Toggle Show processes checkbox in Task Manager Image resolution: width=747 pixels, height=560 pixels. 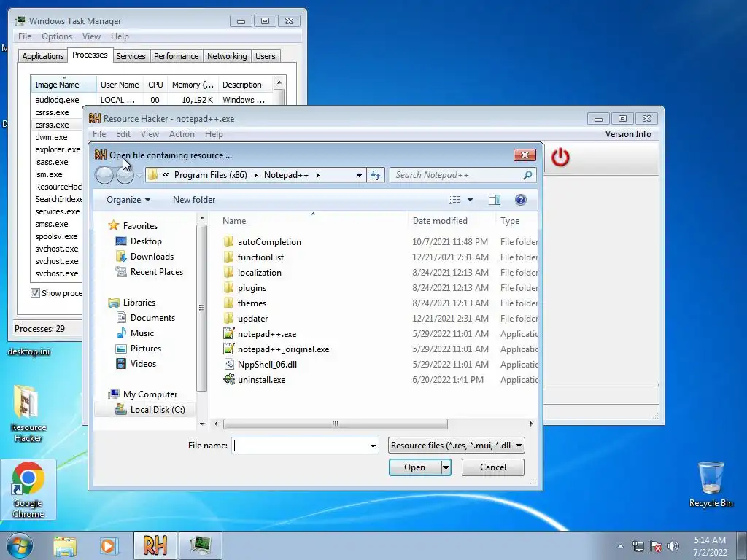pyautogui.click(x=35, y=293)
